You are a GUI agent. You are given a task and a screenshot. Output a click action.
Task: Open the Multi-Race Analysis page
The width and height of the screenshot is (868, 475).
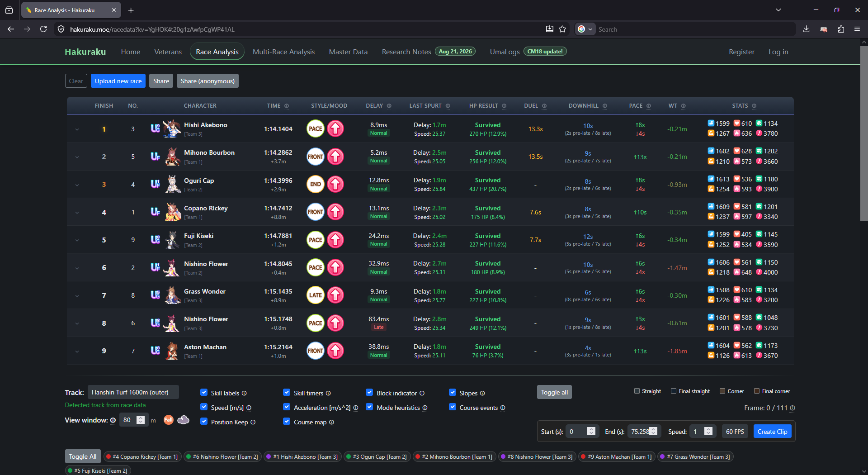[283, 52]
